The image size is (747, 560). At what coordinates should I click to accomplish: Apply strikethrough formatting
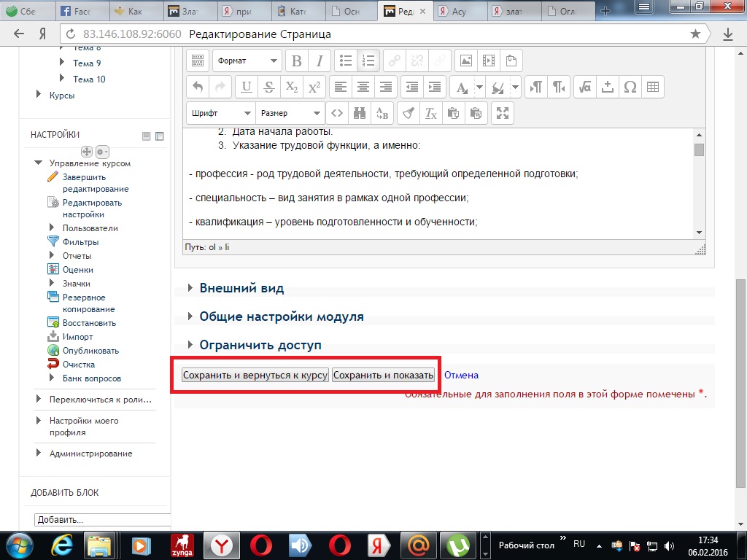tap(268, 87)
